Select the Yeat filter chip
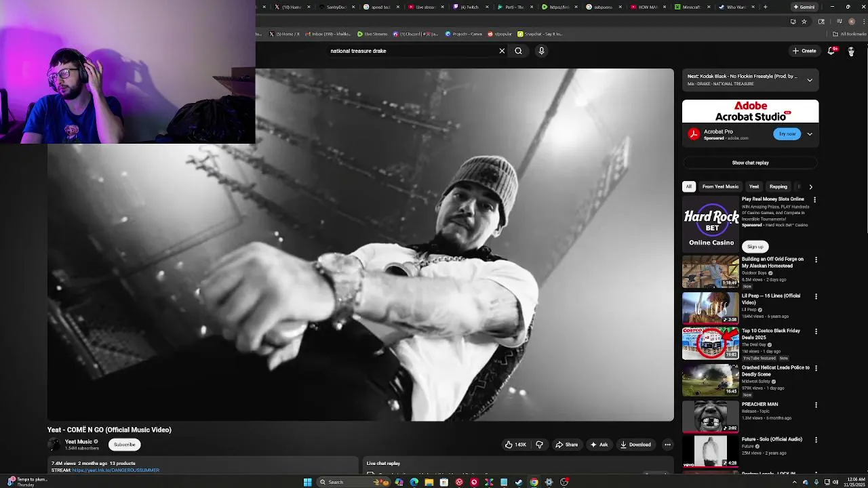Screen dimensions: 868x488 point(754,186)
